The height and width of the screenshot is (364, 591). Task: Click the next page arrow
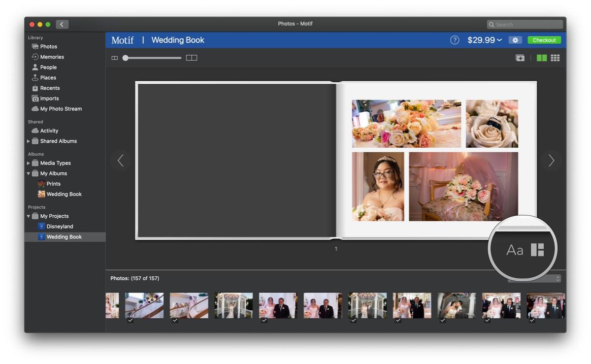pyautogui.click(x=551, y=160)
